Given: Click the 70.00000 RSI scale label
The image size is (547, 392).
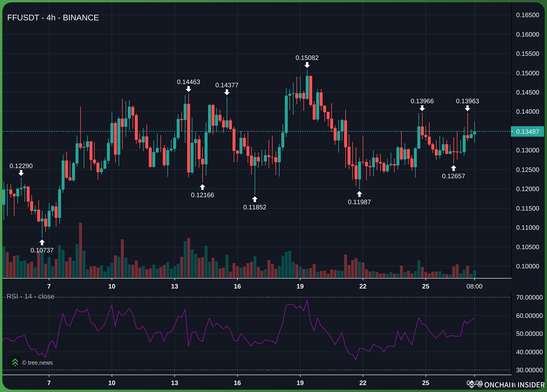Looking at the screenshot, I should 529,297.
